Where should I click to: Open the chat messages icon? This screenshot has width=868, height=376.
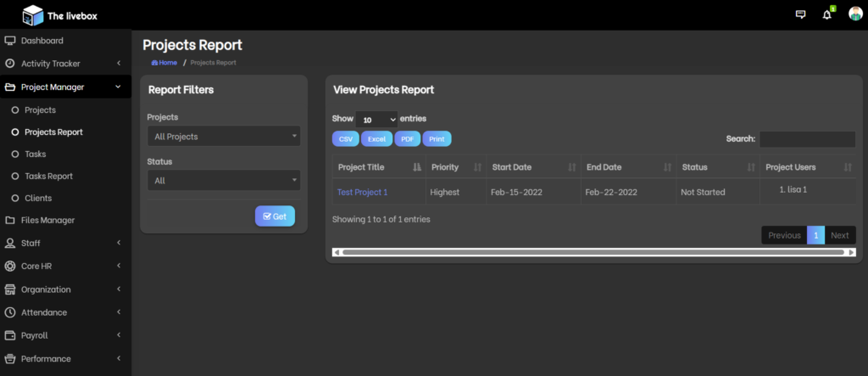click(800, 14)
